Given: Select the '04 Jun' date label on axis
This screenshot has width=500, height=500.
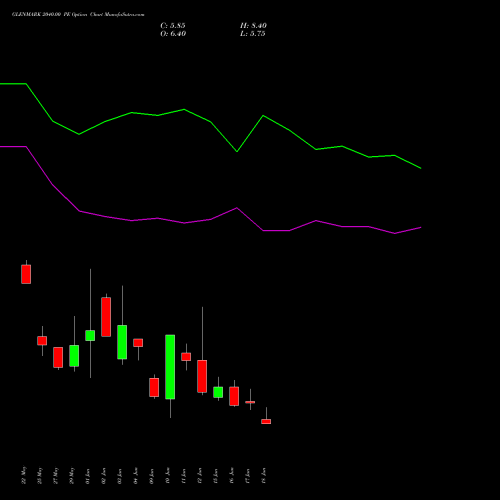Looking at the screenshot, I should tap(136, 476).
